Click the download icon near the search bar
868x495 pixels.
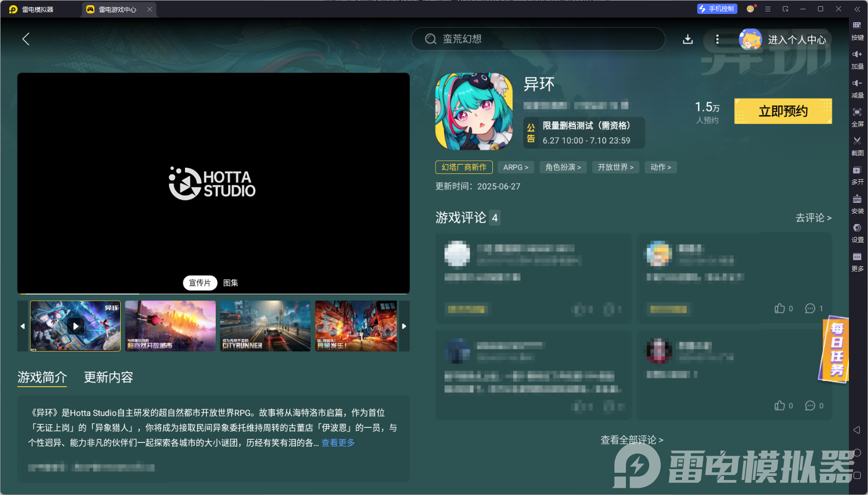coord(688,39)
